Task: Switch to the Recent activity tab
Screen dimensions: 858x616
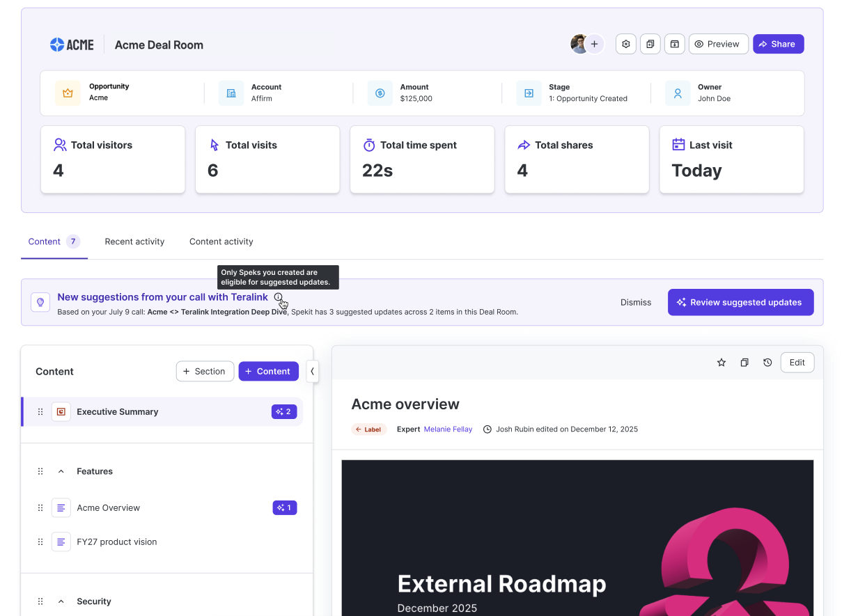Action: [x=134, y=242]
